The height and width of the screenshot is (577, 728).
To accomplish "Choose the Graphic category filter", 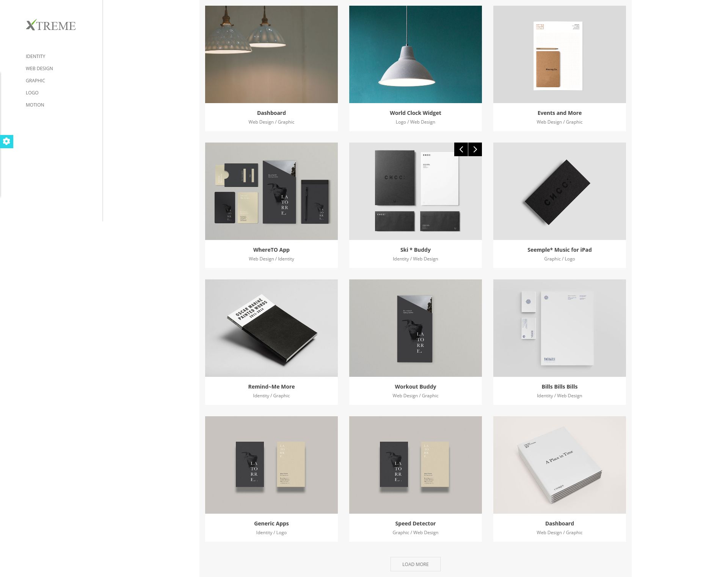I will tap(35, 80).
